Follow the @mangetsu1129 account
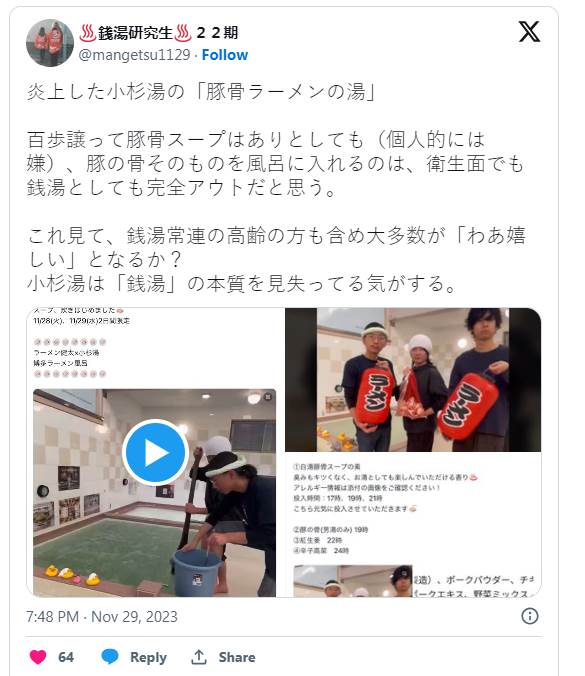This screenshot has width=585, height=676. (225, 55)
